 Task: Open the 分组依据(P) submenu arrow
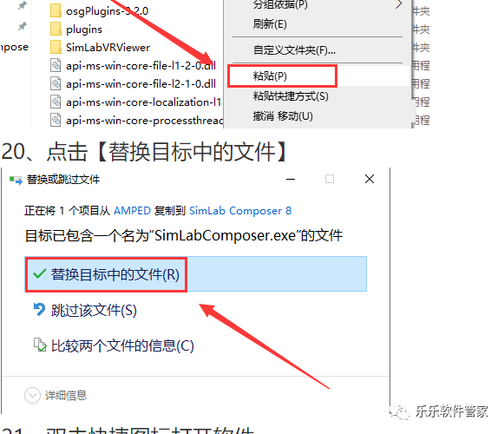coord(399,4)
